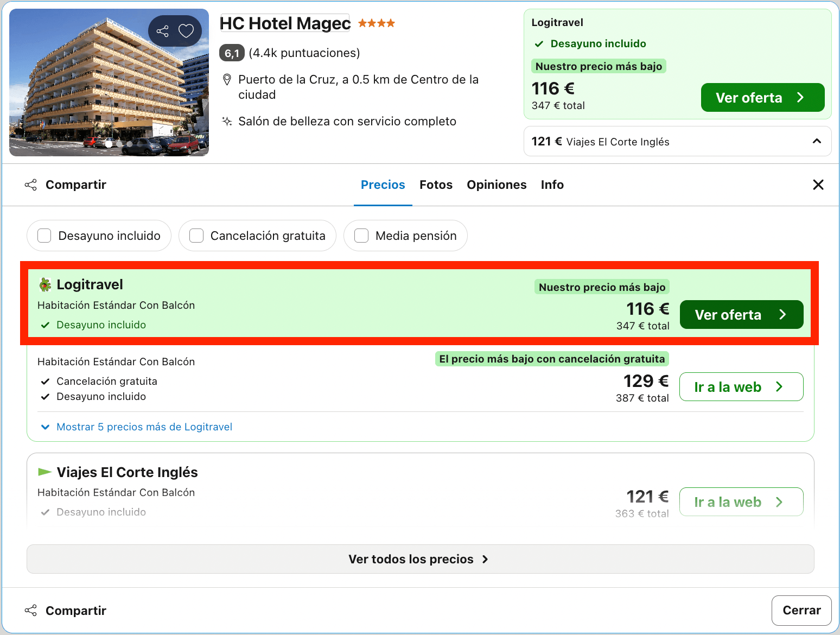Image resolution: width=840 pixels, height=635 pixels.
Task: Tick the Cancelación gratuita checkbox
Action: (x=196, y=236)
